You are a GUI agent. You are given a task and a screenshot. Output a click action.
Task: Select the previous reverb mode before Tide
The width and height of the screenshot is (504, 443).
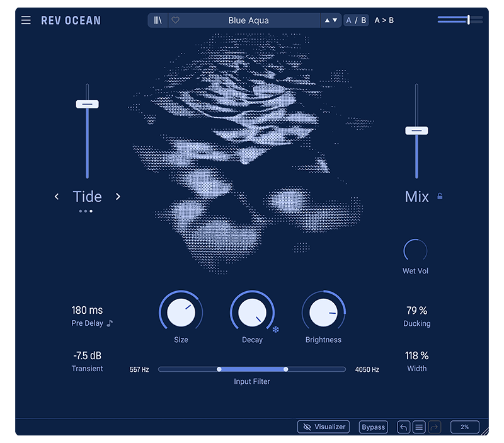point(57,197)
